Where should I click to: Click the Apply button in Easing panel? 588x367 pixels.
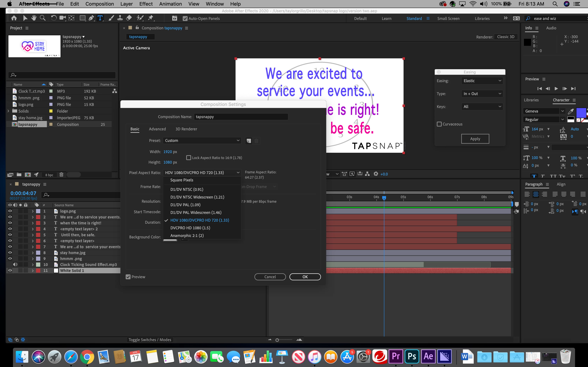[475, 139]
